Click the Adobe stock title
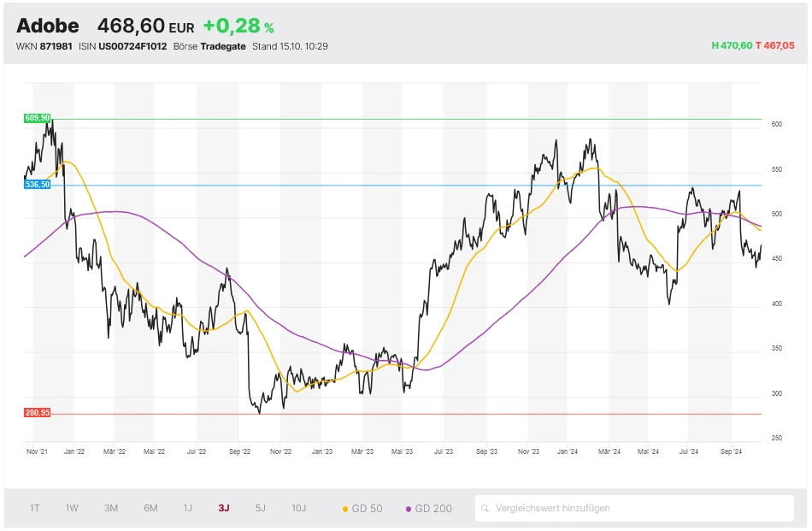Screen dimensions: 812x531 pos(48,26)
